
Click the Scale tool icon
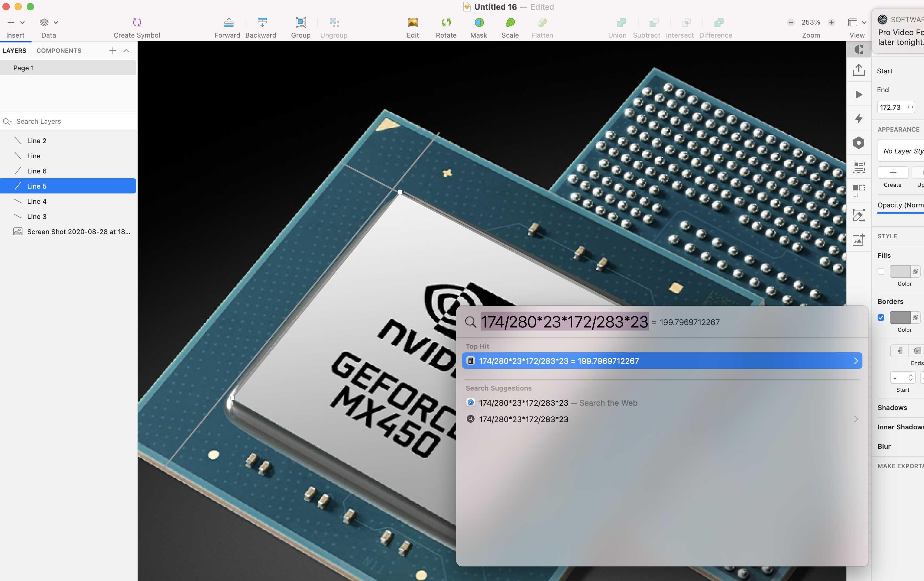click(510, 23)
